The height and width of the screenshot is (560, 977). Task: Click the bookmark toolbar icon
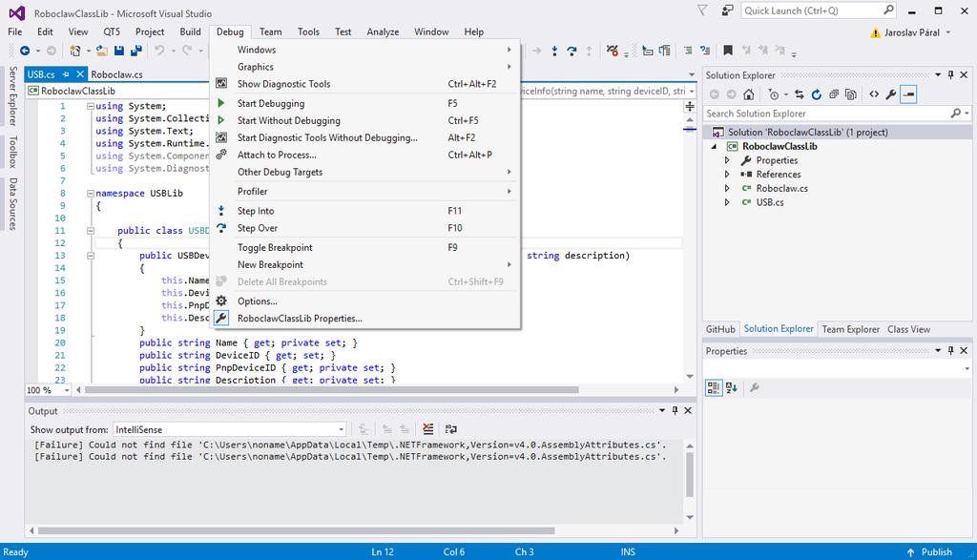pos(728,51)
